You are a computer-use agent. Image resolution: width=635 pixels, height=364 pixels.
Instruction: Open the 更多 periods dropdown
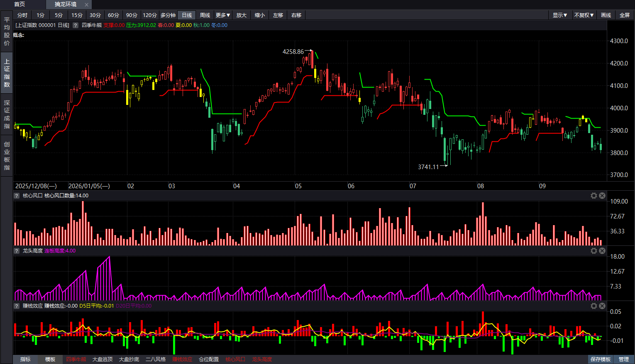(x=223, y=15)
